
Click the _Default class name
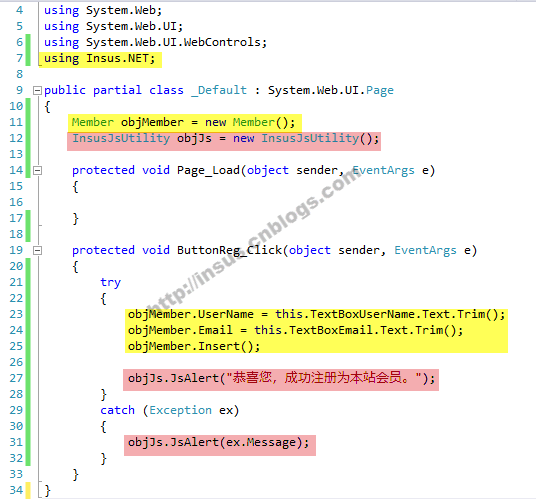219,90
